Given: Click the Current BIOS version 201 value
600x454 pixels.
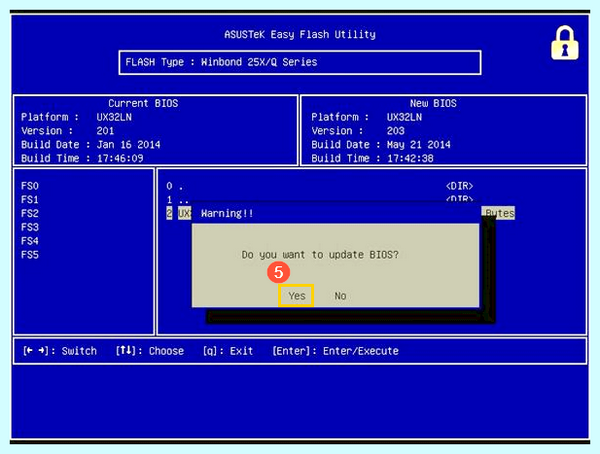Looking at the screenshot, I should pos(105,131).
